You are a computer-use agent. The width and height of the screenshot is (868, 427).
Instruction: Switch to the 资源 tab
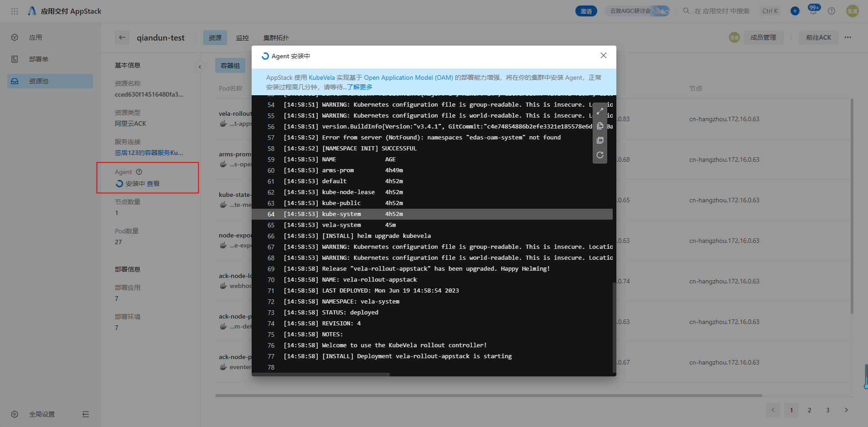coord(215,37)
